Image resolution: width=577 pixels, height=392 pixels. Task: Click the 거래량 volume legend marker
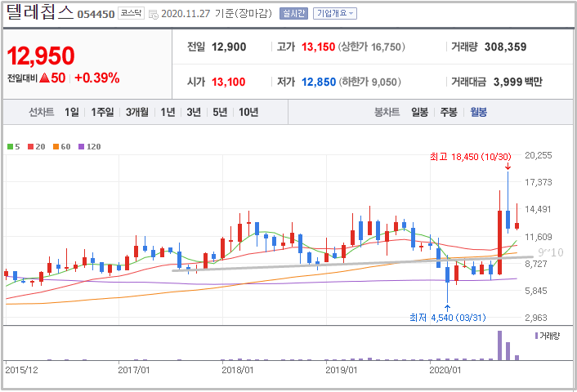(x=536, y=336)
